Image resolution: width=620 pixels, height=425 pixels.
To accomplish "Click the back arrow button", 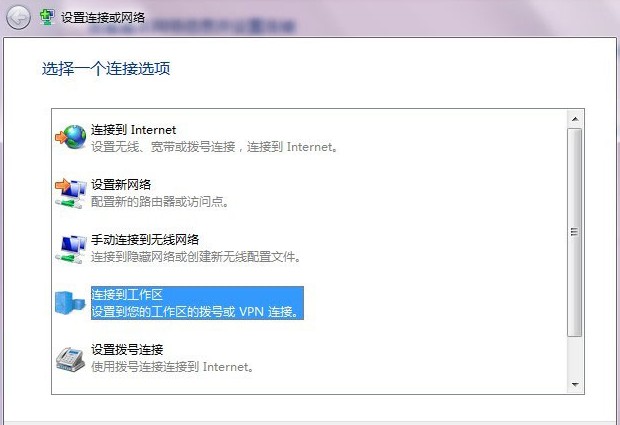I will point(18,18).
